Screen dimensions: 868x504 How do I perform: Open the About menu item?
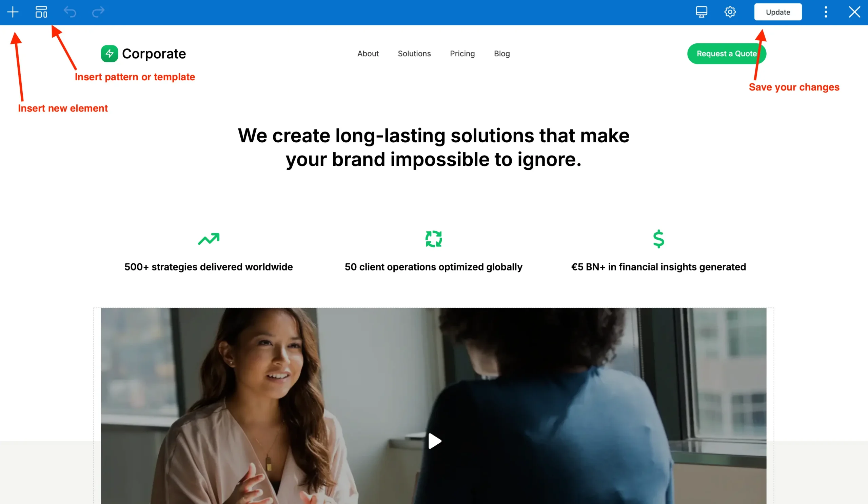tap(368, 54)
